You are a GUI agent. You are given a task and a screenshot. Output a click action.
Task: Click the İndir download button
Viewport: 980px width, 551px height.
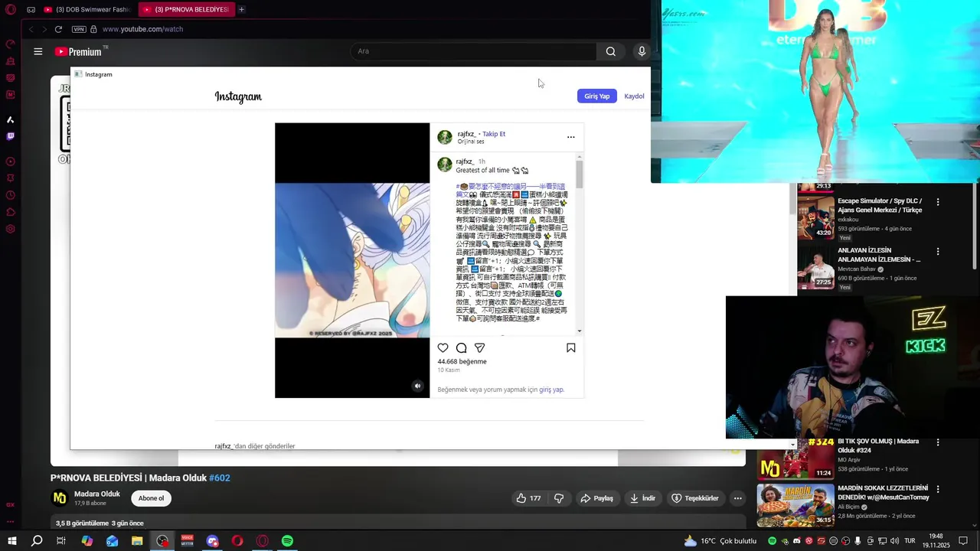642,498
